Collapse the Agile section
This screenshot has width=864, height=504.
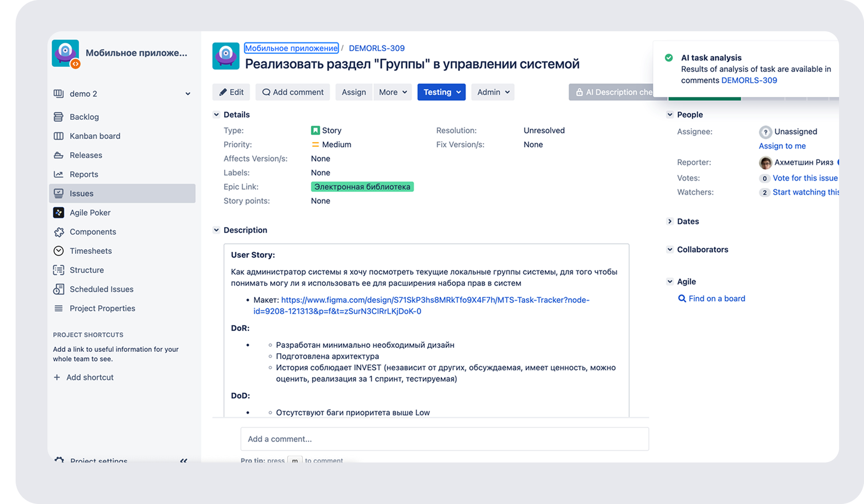click(670, 282)
